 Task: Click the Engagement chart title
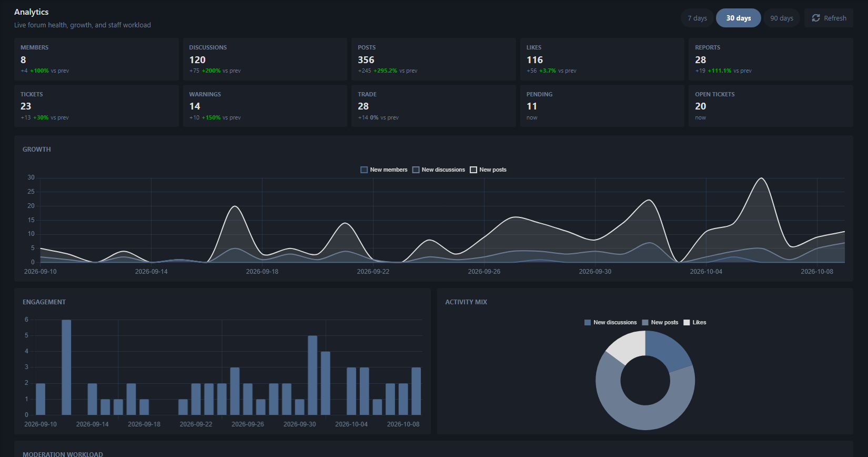(x=44, y=302)
